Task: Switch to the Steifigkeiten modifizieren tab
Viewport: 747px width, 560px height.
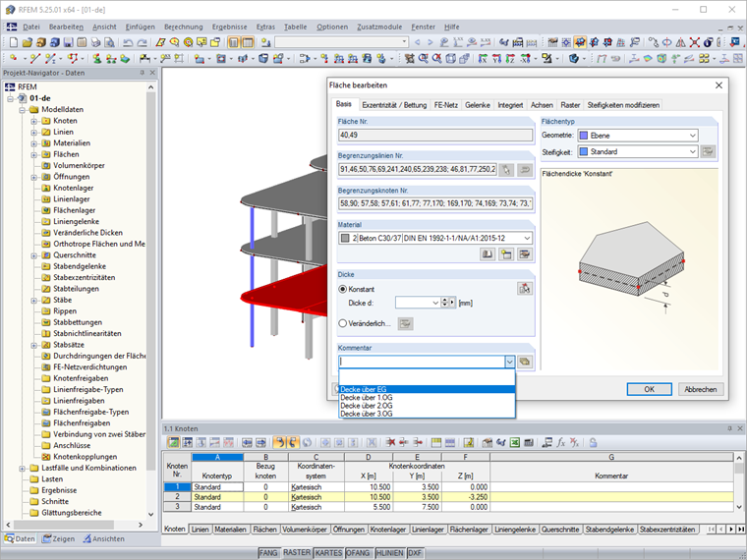Action: pos(623,105)
